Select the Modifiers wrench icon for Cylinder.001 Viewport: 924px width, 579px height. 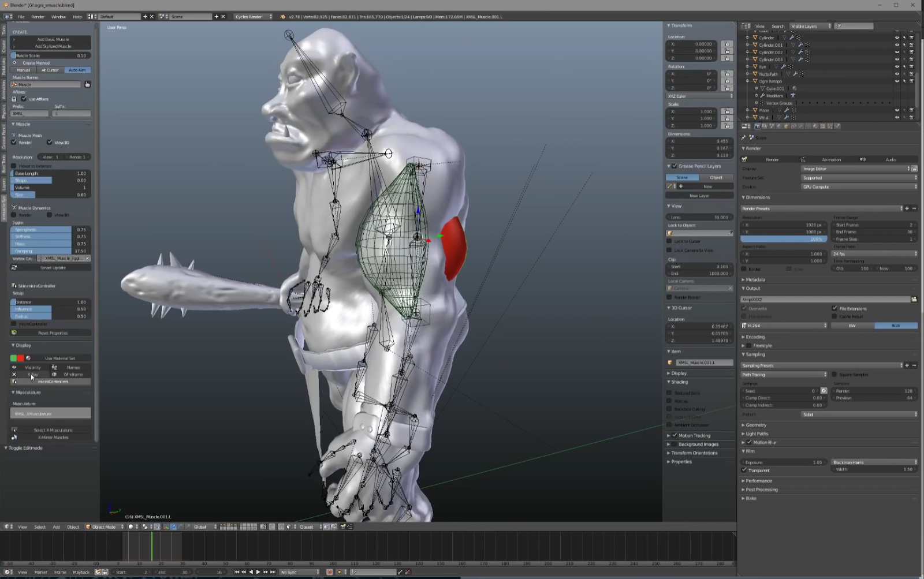coord(801,44)
